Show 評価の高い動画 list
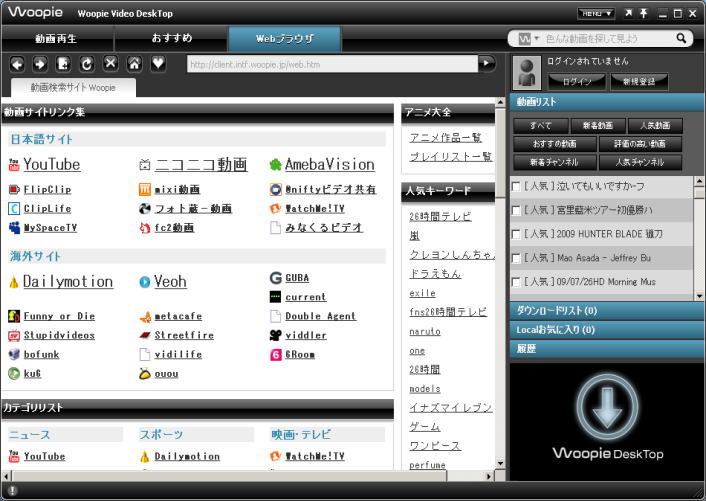This screenshot has width=706, height=501. [640, 144]
